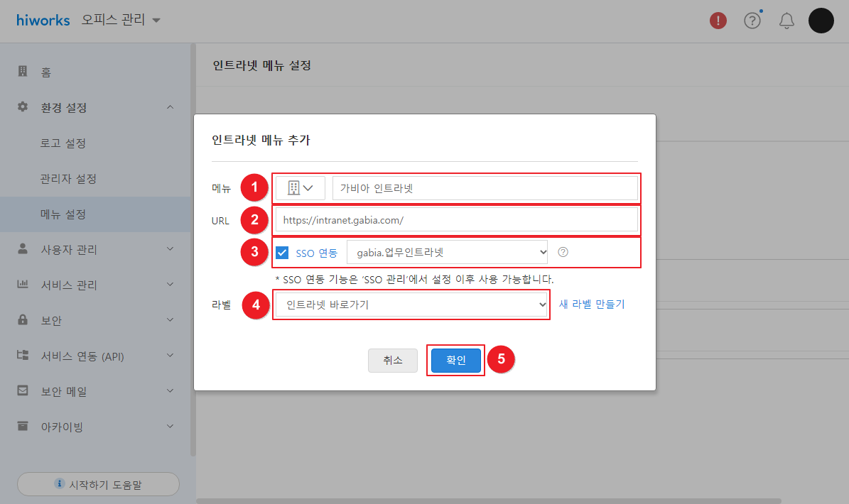849x504 pixels.
Task: Click the 아카이빙 box icon
Action: 23,426
